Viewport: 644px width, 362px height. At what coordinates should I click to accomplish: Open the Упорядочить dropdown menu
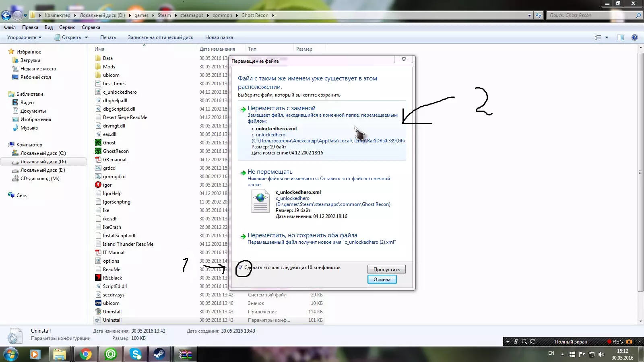click(x=24, y=37)
